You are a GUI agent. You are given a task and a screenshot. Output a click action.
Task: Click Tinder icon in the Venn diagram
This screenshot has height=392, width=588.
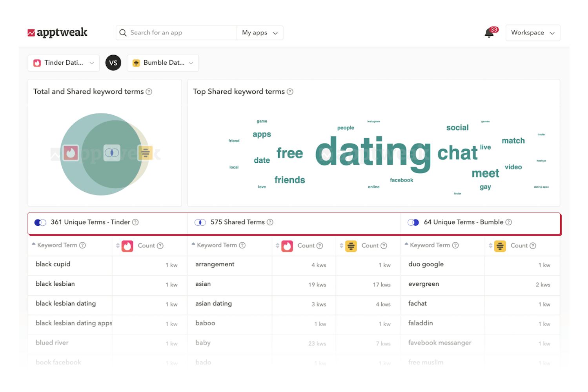tap(71, 153)
